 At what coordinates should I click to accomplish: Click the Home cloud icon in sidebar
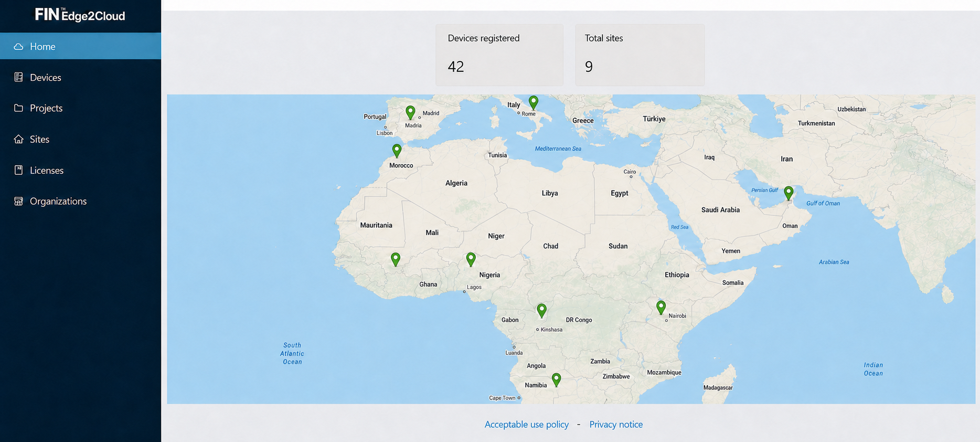tap(18, 47)
